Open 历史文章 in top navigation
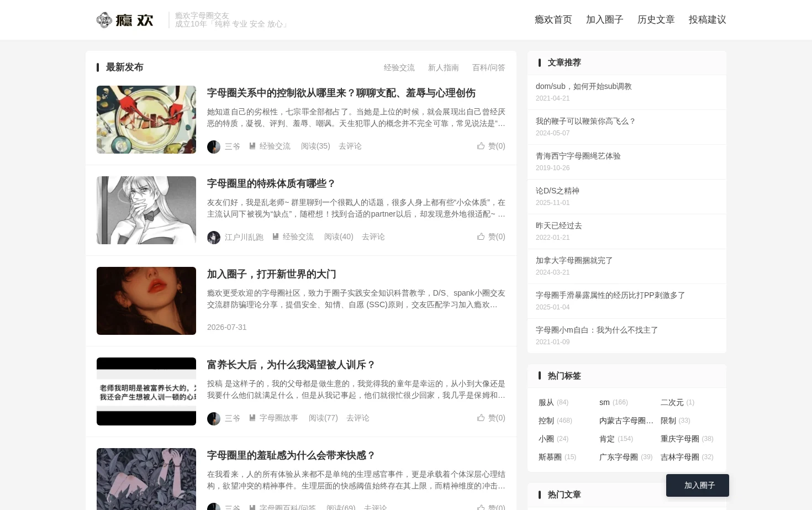This screenshot has height=510, width=812. coord(656,20)
